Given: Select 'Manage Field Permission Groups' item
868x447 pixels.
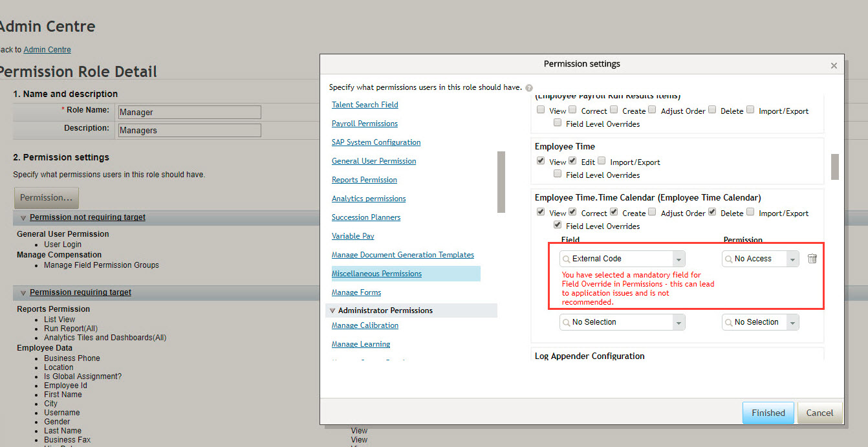Looking at the screenshot, I should click(102, 265).
